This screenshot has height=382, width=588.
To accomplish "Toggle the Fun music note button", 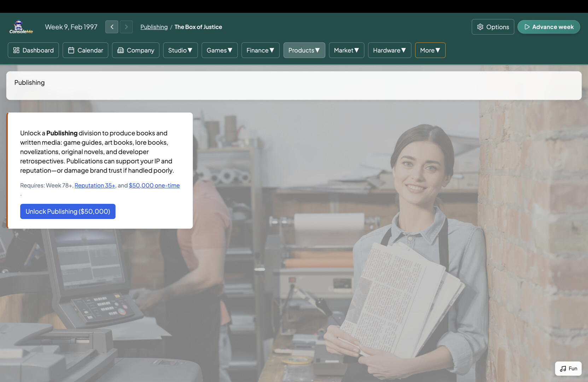I will click(568, 369).
